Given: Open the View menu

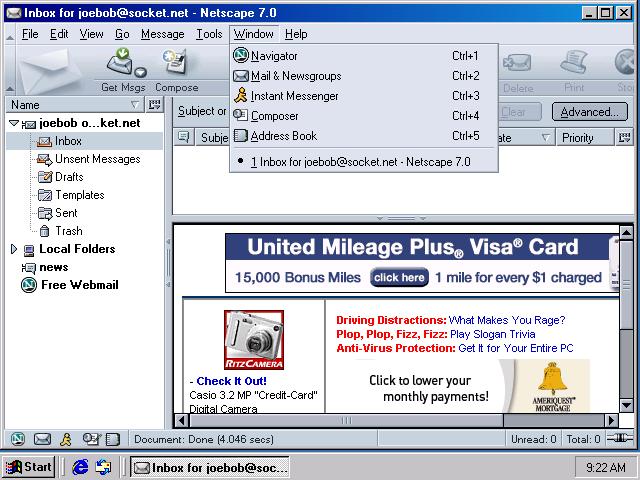Looking at the screenshot, I should point(91,34).
